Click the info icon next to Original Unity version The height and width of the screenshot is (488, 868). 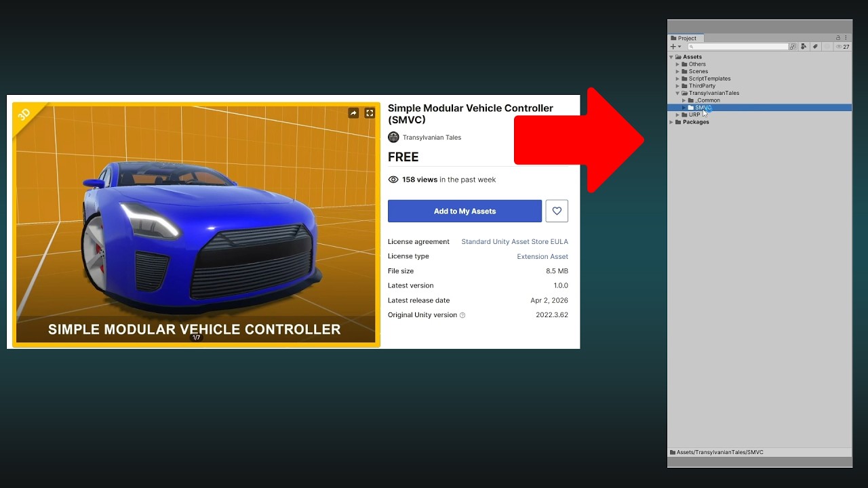click(x=462, y=315)
